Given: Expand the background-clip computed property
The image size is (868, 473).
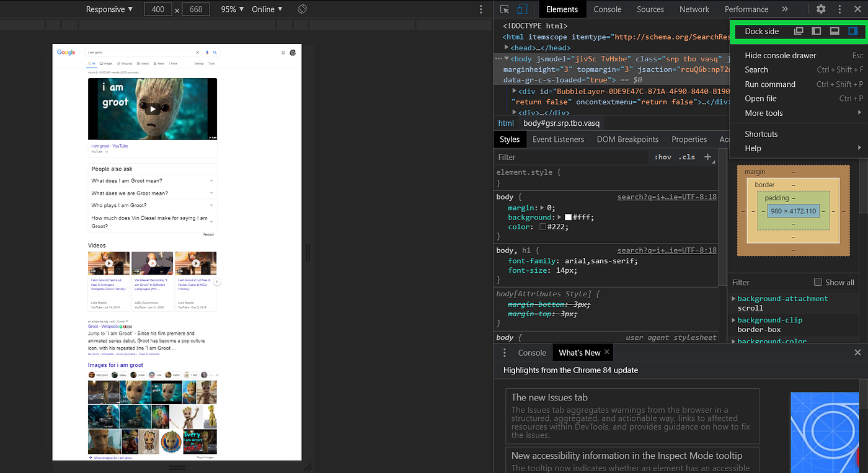Looking at the screenshot, I should (734, 320).
